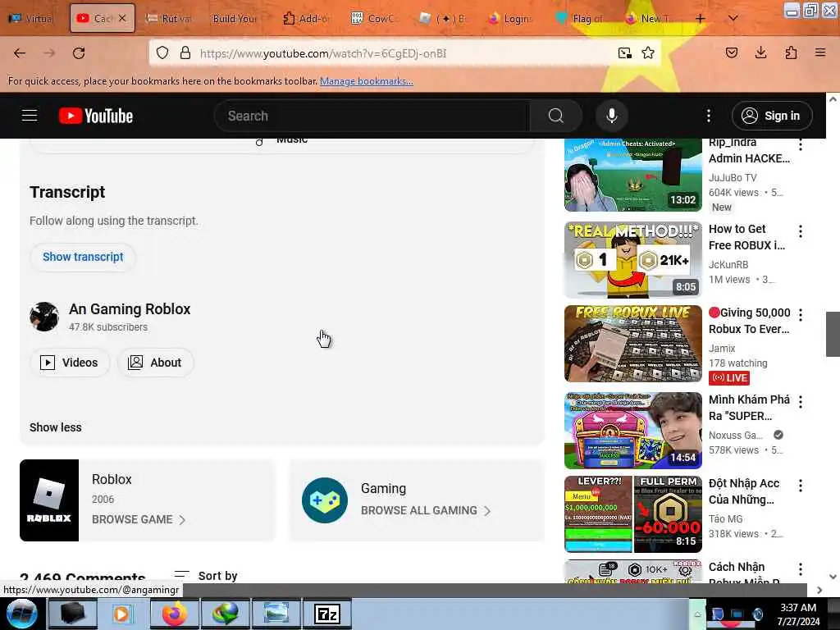Click the page vertical scrollbar thumb
The image size is (840, 630).
833,334
